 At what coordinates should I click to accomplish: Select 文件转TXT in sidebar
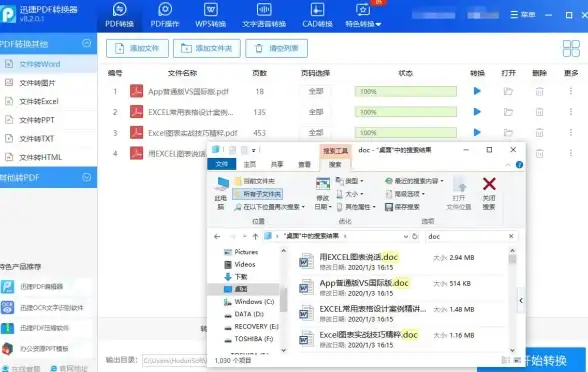pos(48,139)
